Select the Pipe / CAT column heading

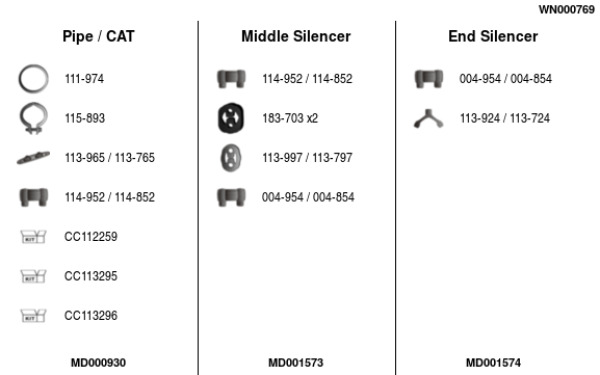tap(98, 36)
